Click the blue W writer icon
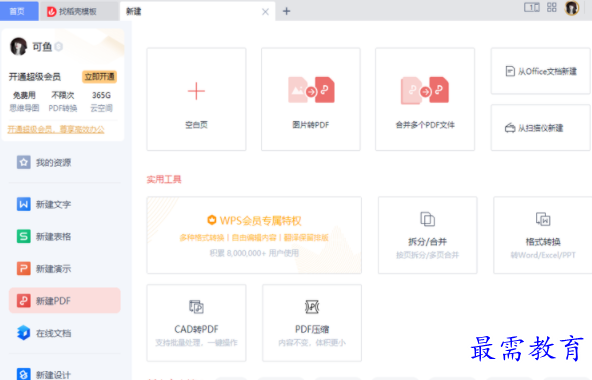Image resolution: width=592 pixels, height=380 pixels. pos(23,204)
